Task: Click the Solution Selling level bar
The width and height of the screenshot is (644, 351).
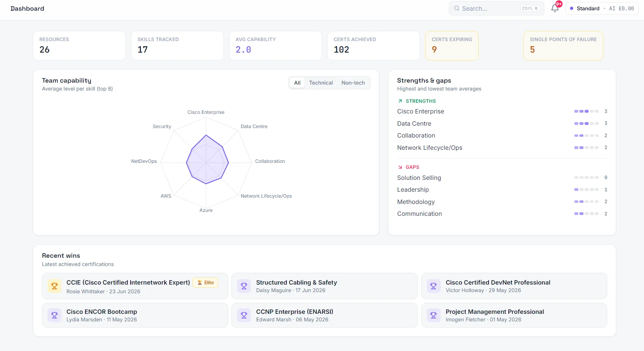Action: click(x=586, y=178)
